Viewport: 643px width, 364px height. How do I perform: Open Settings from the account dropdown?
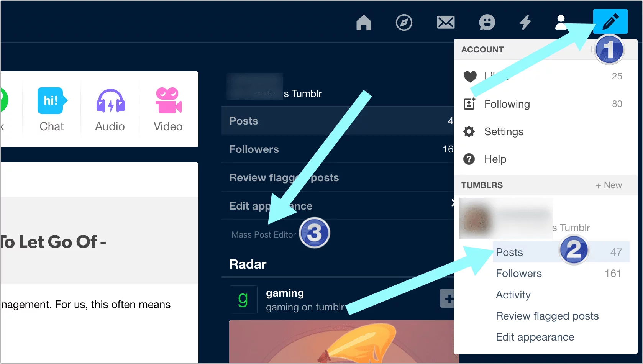pos(504,131)
